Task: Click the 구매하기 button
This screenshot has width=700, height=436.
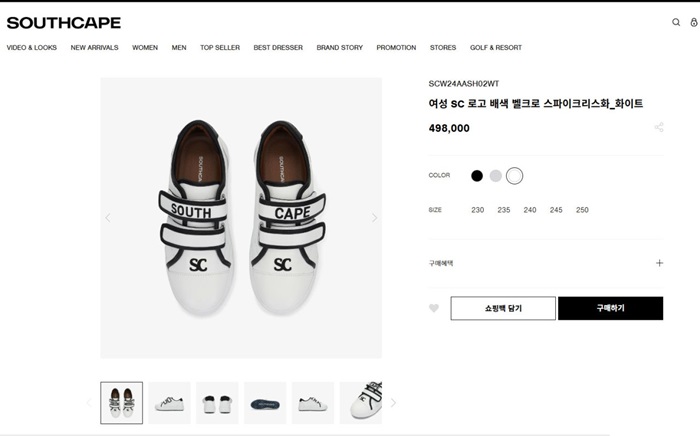Action: (610, 308)
